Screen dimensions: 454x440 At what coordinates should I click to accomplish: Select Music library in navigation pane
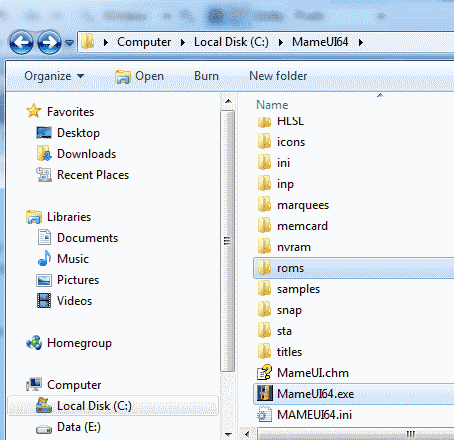[73, 259]
